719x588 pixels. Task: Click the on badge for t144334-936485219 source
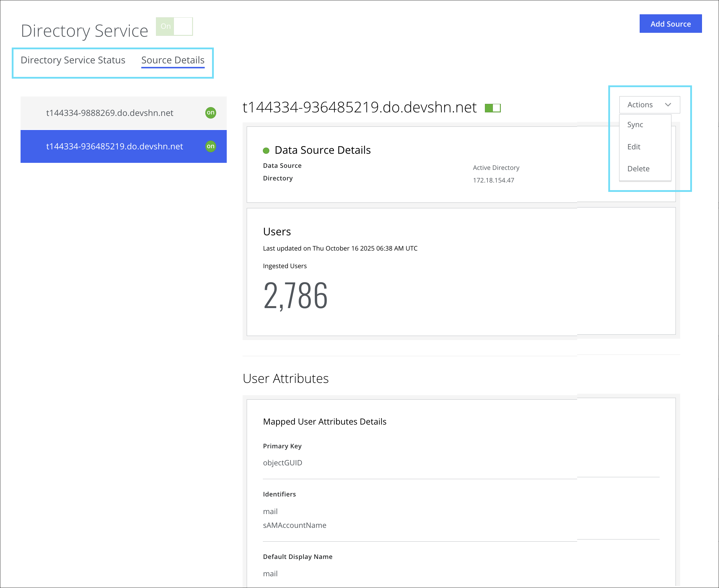point(211,146)
